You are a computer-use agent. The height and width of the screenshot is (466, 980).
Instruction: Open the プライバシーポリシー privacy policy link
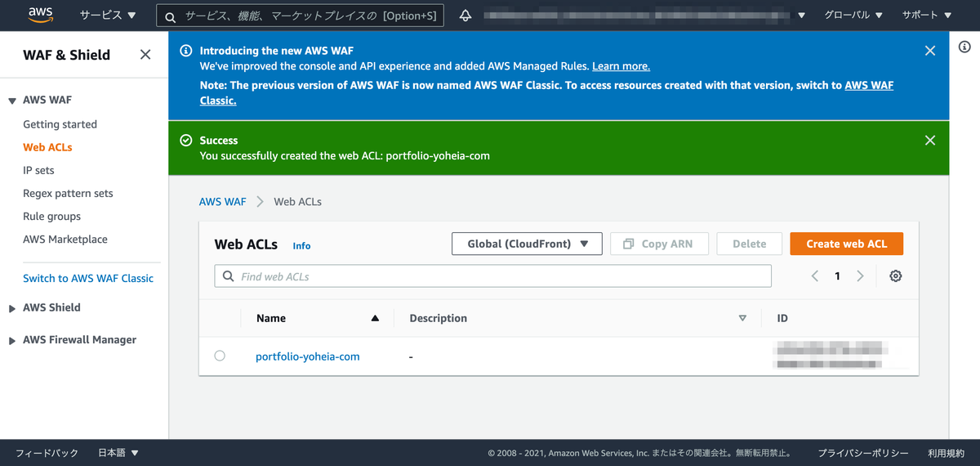point(863,453)
